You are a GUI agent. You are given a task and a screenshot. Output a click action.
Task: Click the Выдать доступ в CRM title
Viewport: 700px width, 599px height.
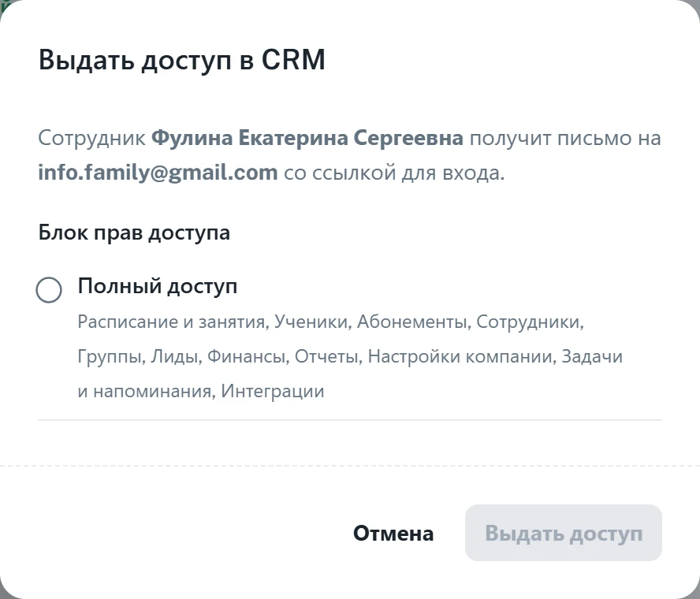181,60
